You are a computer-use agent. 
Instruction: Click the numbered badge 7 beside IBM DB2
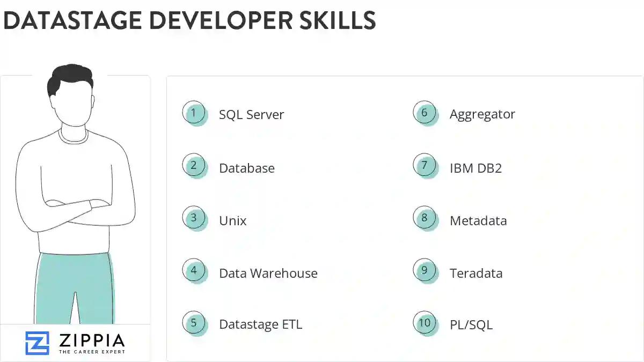425,166
